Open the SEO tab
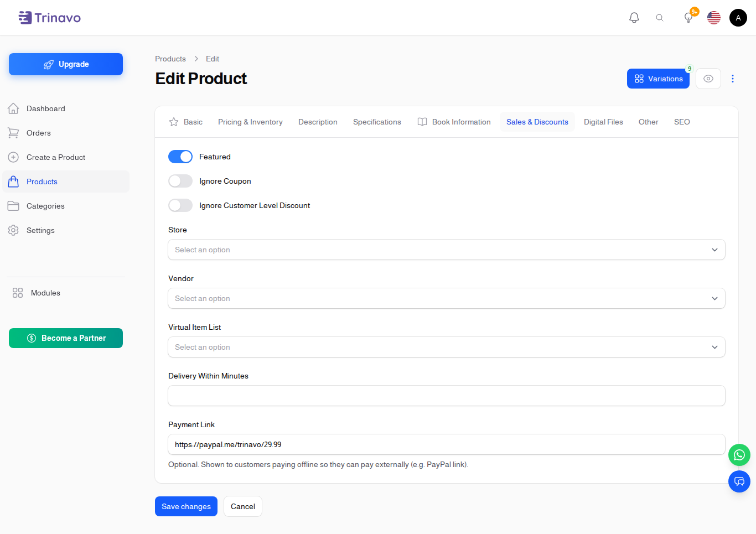756x534 pixels. point(682,122)
